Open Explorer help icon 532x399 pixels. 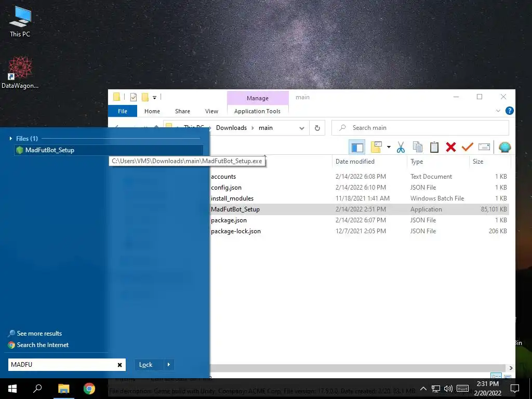click(509, 111)
